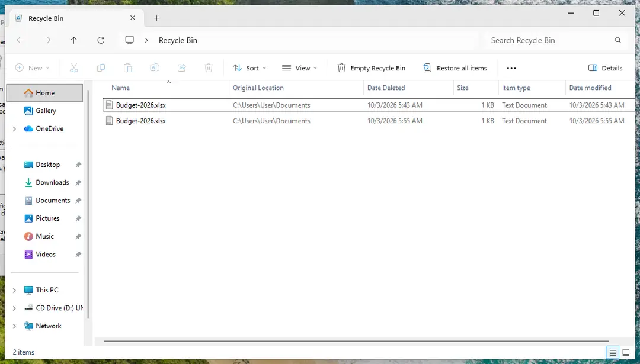Click the Copy icon in toolbar
The width and height of the screenshot is (640, 364).
coord(101,68)
